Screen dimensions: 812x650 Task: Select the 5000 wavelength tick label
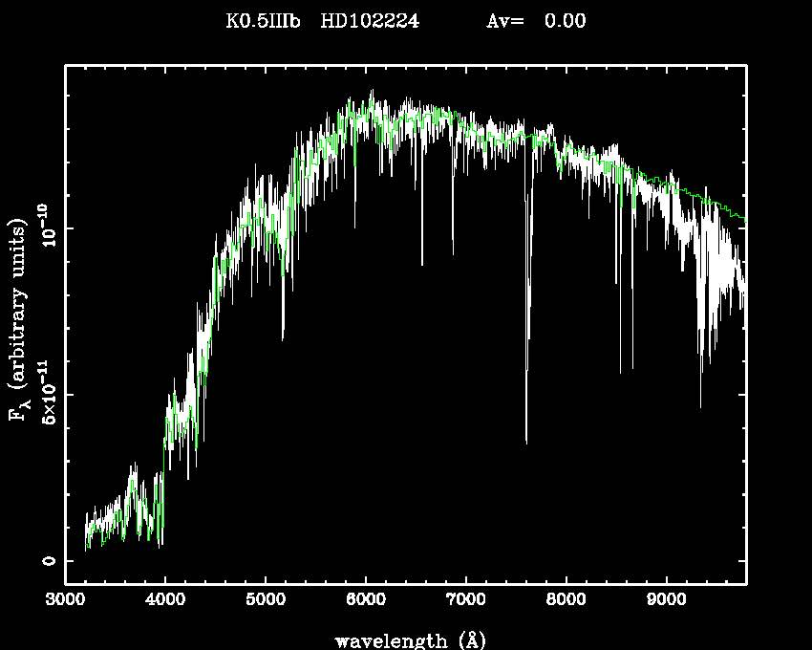[x=266, y=601]
